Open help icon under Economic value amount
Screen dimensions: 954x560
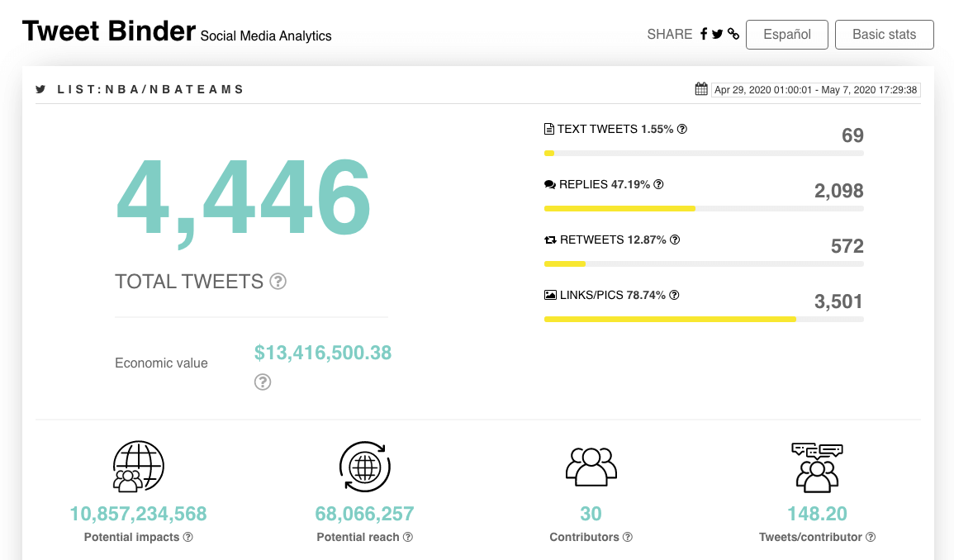(262, 382)
